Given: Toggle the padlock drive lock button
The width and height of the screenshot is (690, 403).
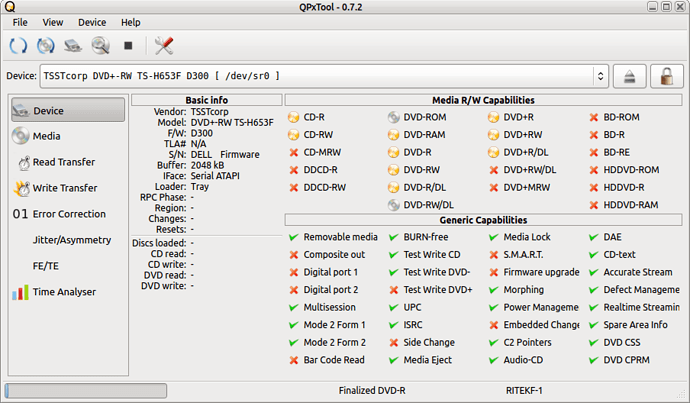Looking at the screenshot, I should click(x=667, y=76).
